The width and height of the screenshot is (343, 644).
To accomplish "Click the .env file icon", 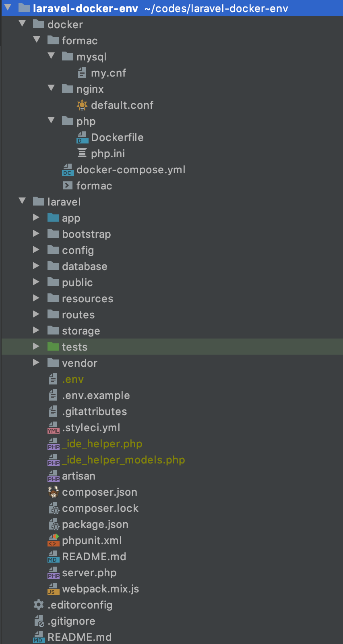I will (x=53, y=379).
